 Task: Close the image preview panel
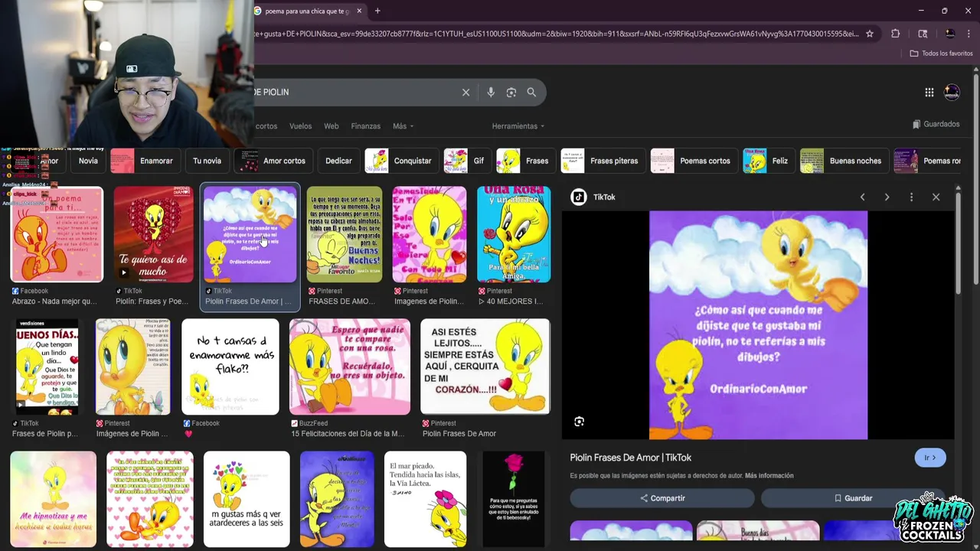[x=936, y=197]
